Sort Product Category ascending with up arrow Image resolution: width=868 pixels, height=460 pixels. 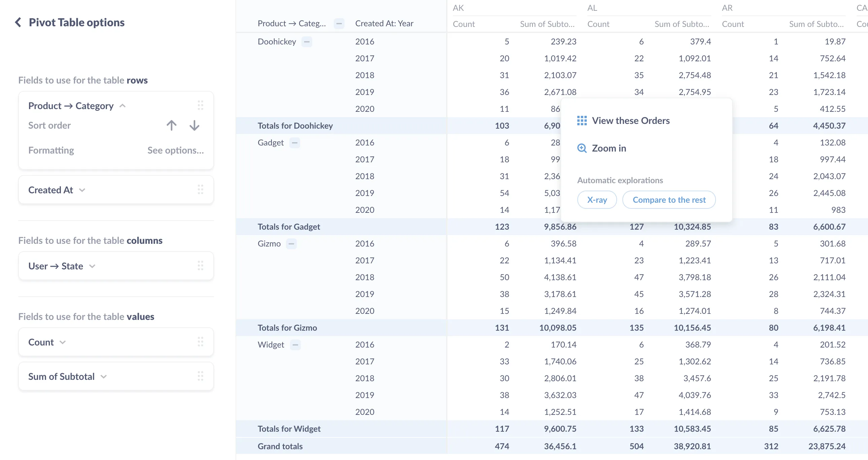point(172,126)
